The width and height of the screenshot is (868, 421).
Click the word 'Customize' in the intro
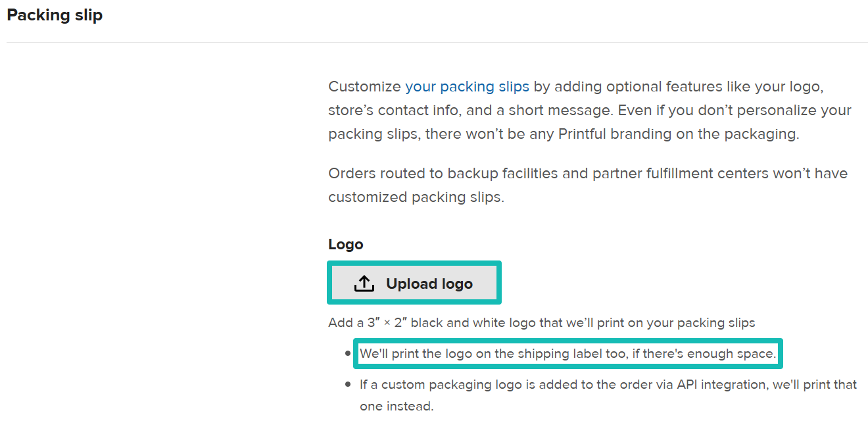point(364,87)
